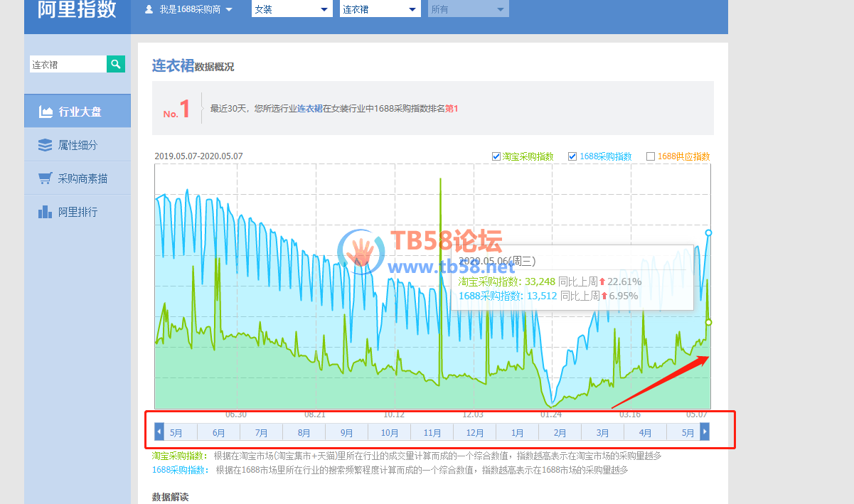Click the 连衣裙 heading title
The image size is (854, 504).
tap(173, 65)
